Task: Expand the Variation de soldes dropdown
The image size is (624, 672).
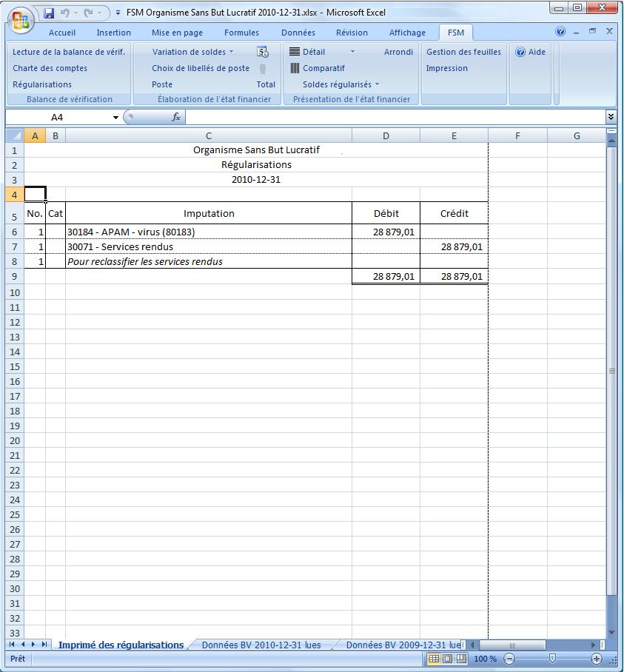Action: (231, 52)
